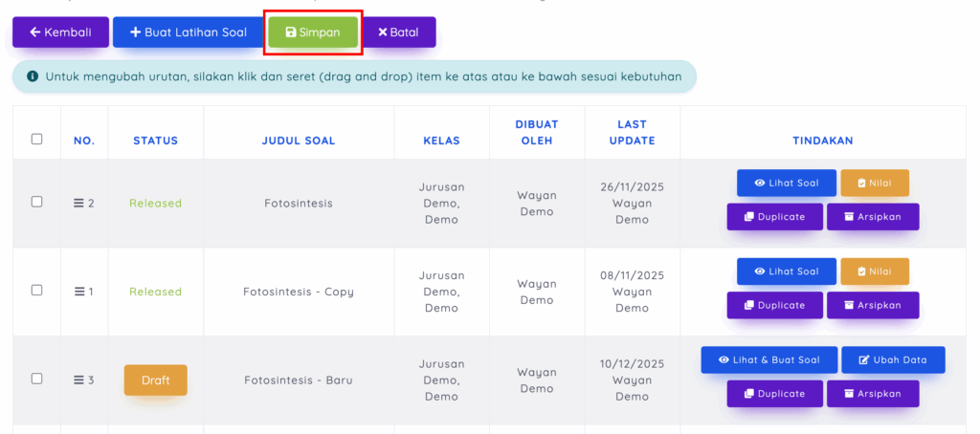Click the drag handle icon for row 2

coord(79,203)
